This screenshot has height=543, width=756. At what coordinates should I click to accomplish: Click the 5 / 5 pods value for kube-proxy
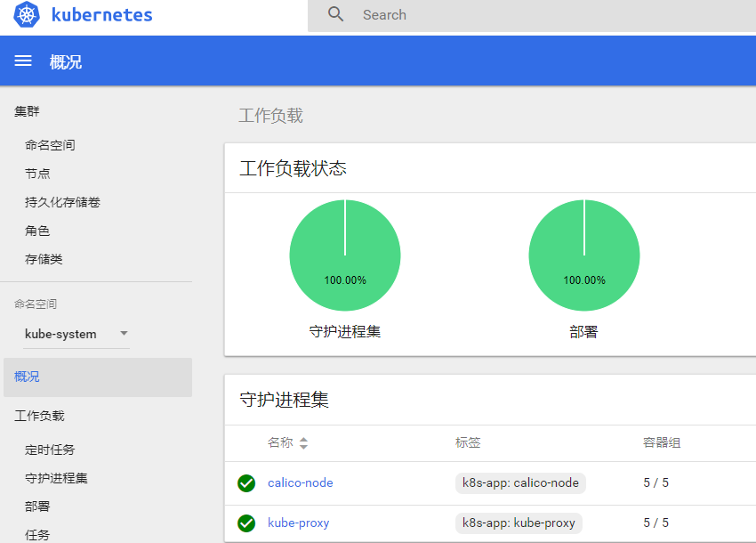(x=656, y=523)
